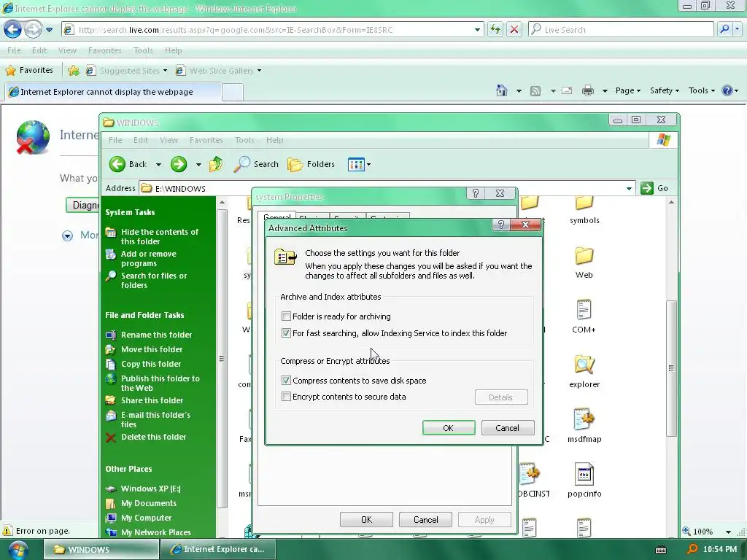This screenshot has width=747, height=560.
Task: Click the Go button beside the address bar
Action: (x=654, y=188)
